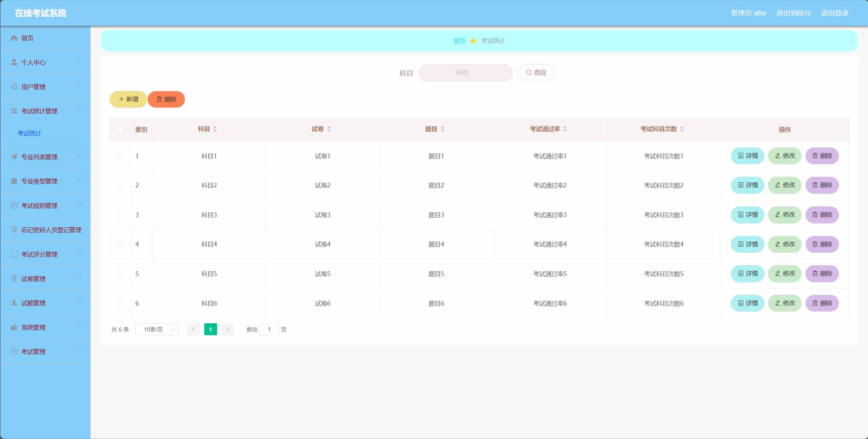Go to next page with right arrow

coord(228,329)
